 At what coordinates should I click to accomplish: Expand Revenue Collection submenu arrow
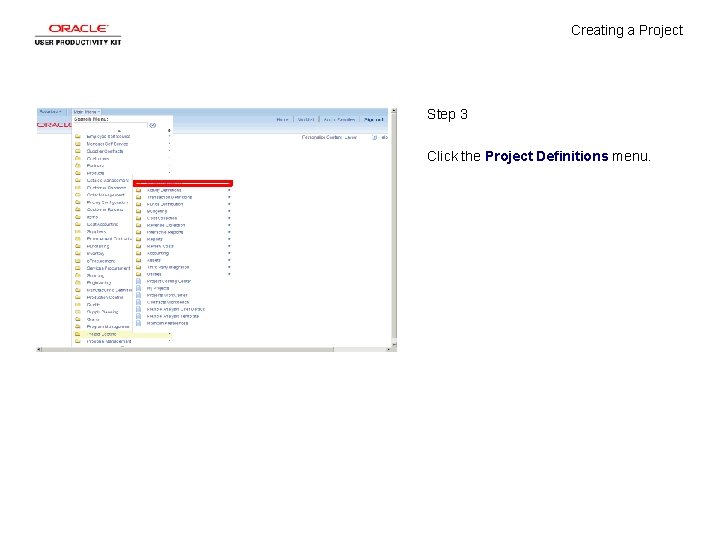[x=229, y=225]
